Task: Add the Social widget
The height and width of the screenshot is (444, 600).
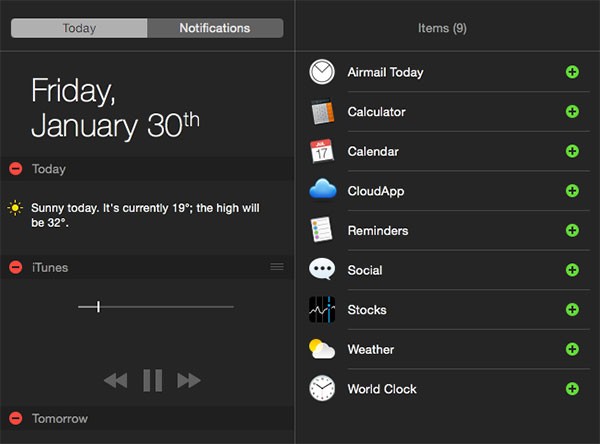Action: 572,270
